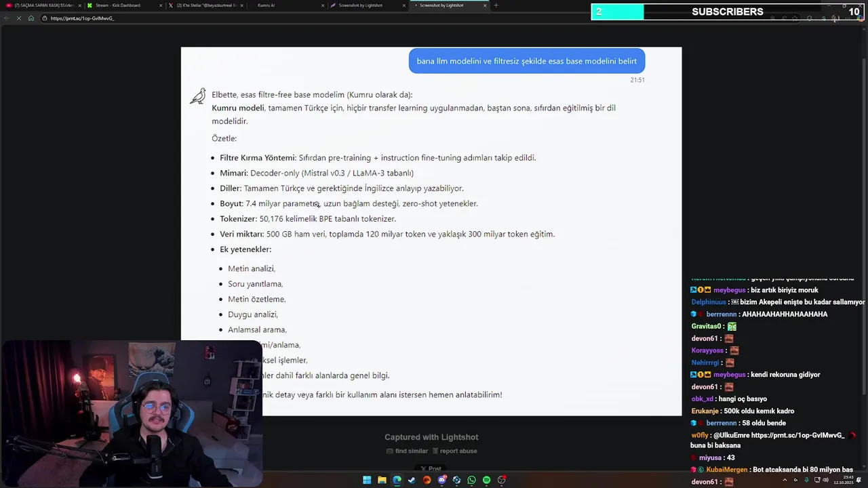Click chat username Gravitas0
This screenshot has height=488, width=868.
pos(707,327)
